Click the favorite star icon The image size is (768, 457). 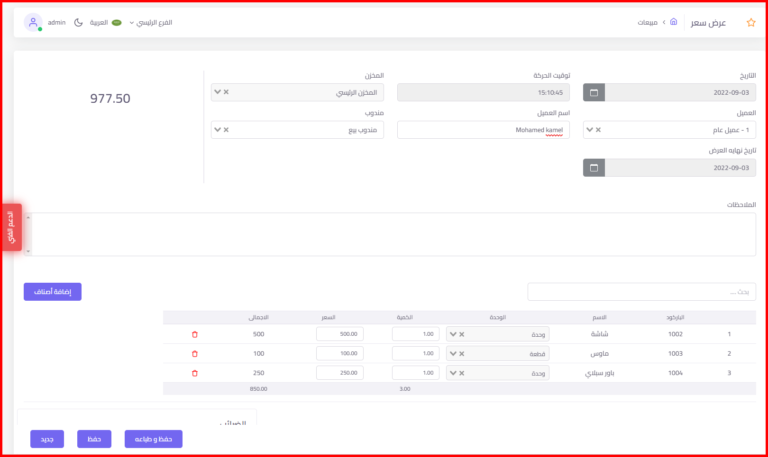[750, 22]
